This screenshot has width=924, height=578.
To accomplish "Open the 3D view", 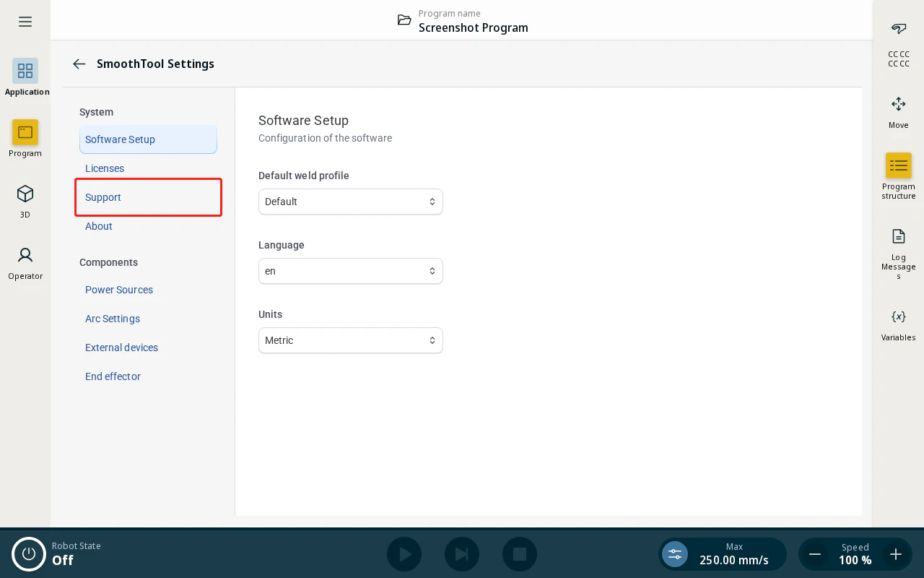I will 25,200.
